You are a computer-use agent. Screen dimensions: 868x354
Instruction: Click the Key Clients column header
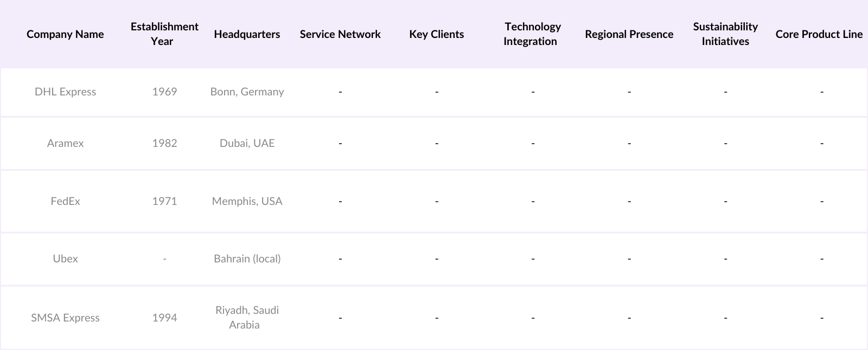click(x=436, y=34)
